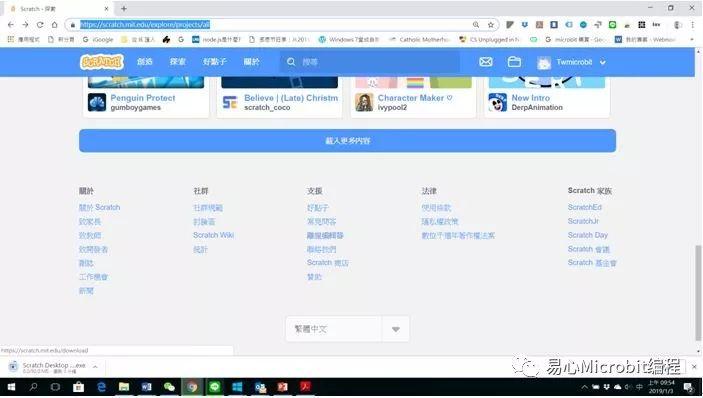This screenshot has width=703, height=398.
Task: Open the Catholic Motherho bookmark
Action: coord(420,39)
